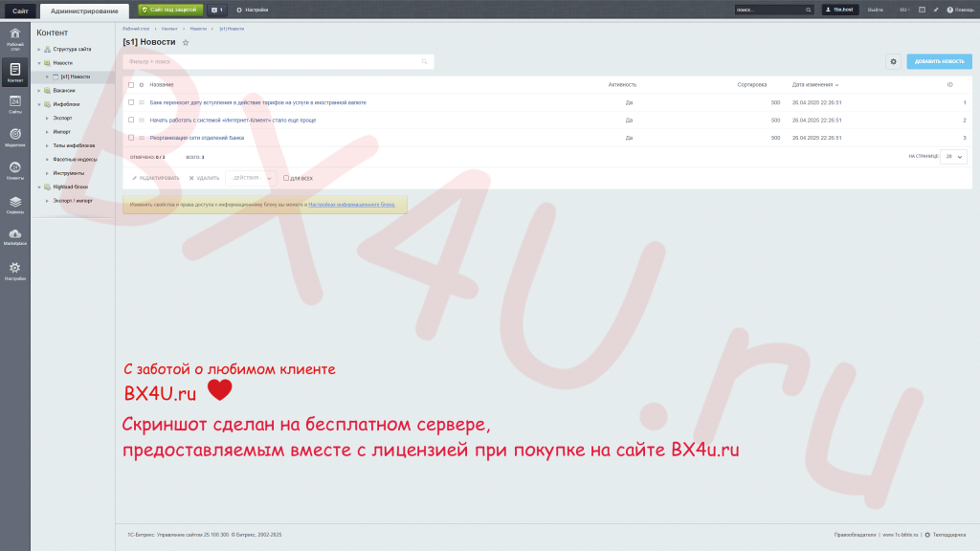Open the Действия actions dropdown
Screen dimensions: 980x551
tap(251, 178)
